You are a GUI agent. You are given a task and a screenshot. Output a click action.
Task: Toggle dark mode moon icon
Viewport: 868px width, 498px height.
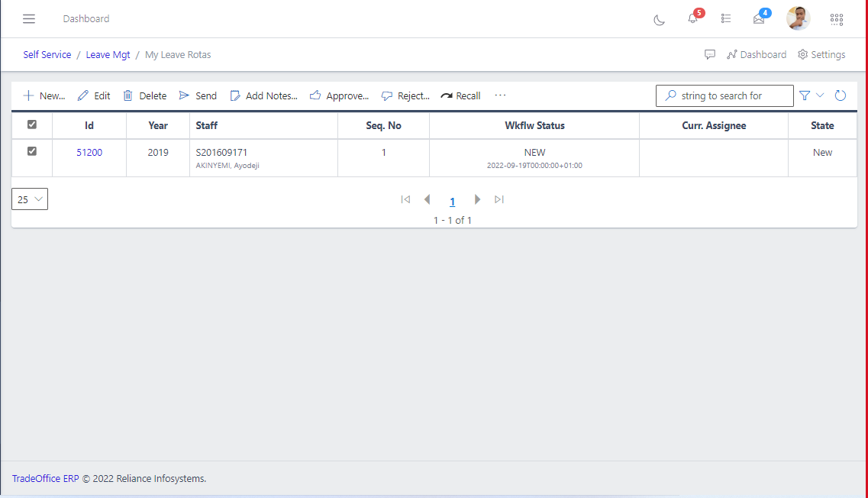pos(660,20)
